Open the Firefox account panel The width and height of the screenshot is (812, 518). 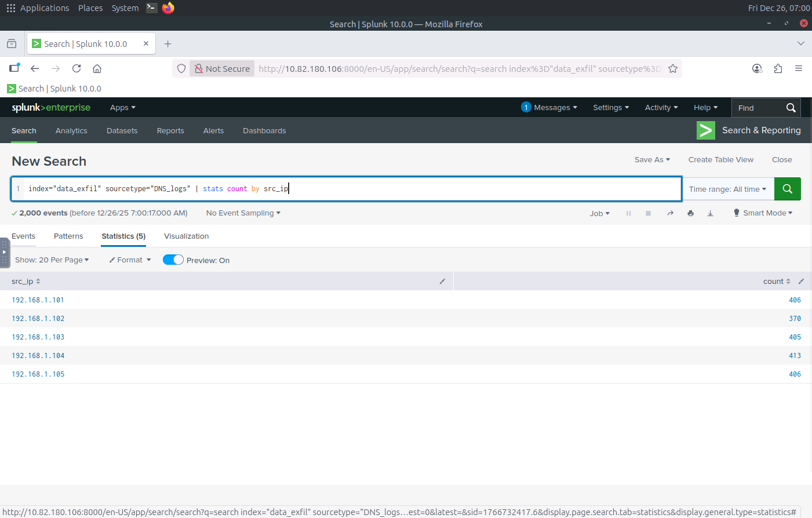click(757, 68)
